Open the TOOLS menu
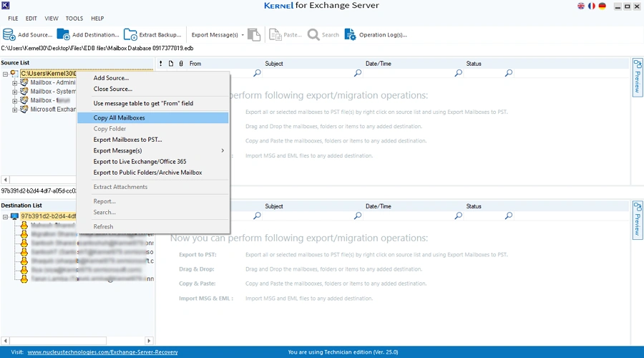 (x=74, y=19)
